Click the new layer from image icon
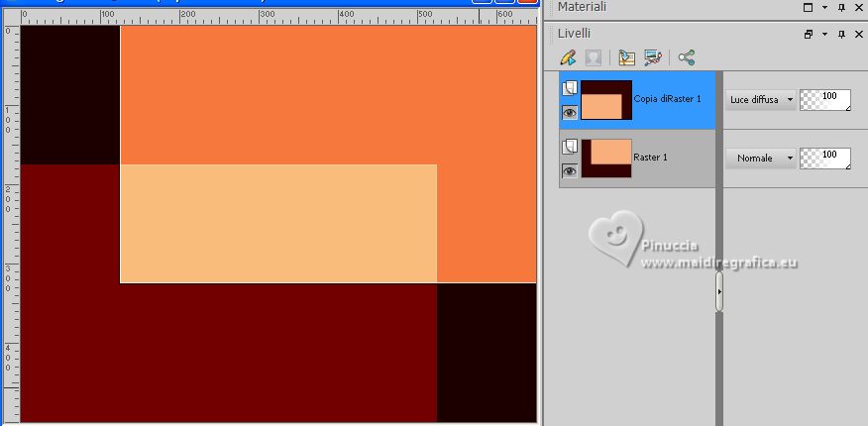Image resolution: width=868 pixels, height=426 pixels. (626, 57)
